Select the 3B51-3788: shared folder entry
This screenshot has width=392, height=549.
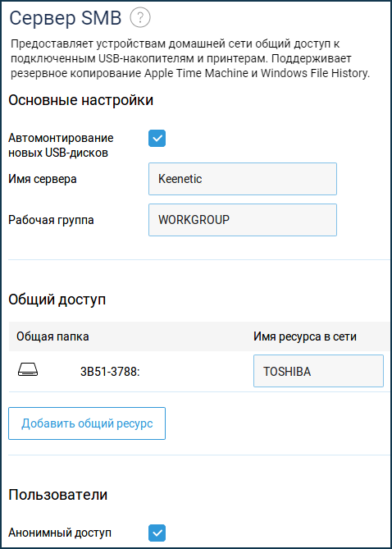point(110,372)
